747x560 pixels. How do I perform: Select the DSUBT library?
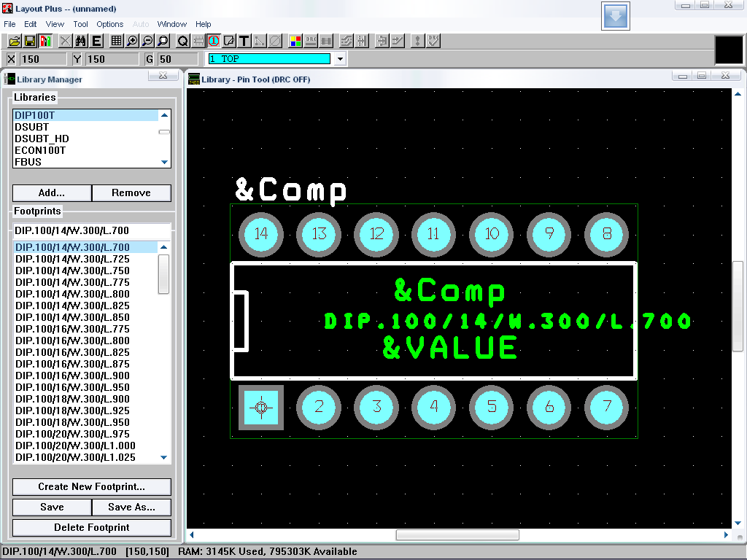(x=86, y=127)
